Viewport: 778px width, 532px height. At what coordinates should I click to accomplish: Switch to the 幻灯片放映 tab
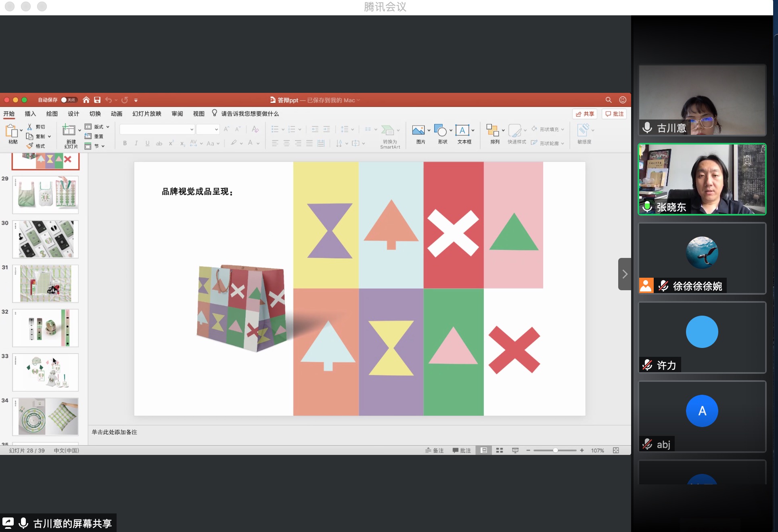(147, 114)
